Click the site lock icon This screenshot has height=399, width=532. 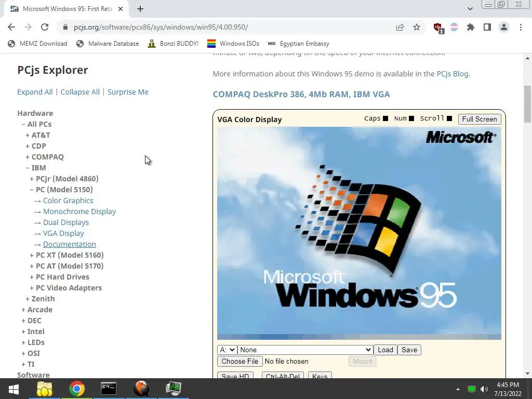65,27
